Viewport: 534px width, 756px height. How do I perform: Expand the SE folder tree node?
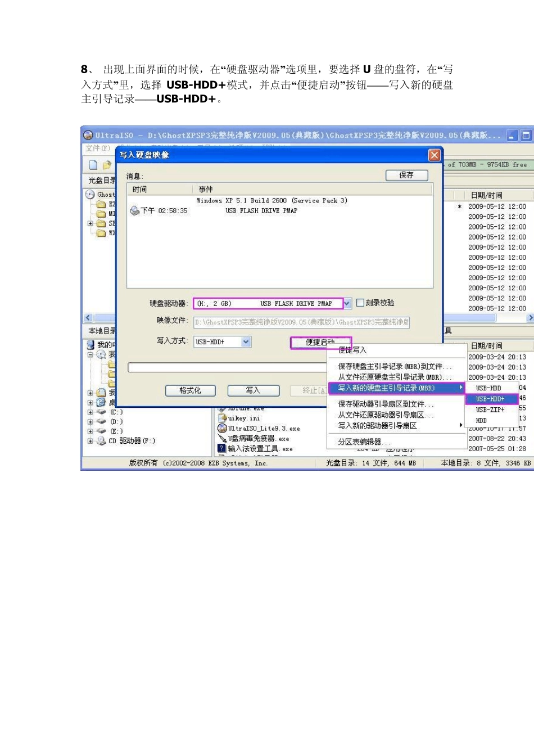tap(90, 223)
